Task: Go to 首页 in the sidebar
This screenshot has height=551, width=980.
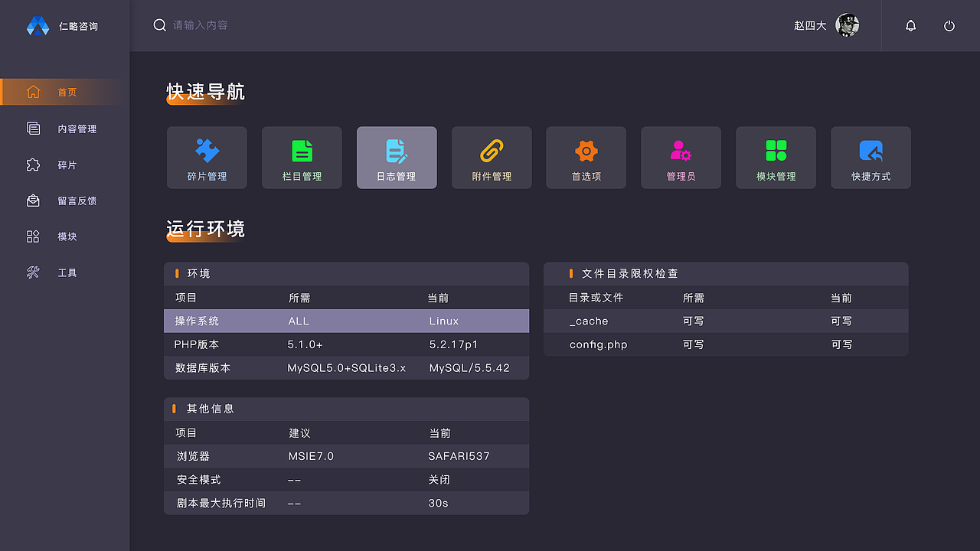Action: click(x=65, y=91)
